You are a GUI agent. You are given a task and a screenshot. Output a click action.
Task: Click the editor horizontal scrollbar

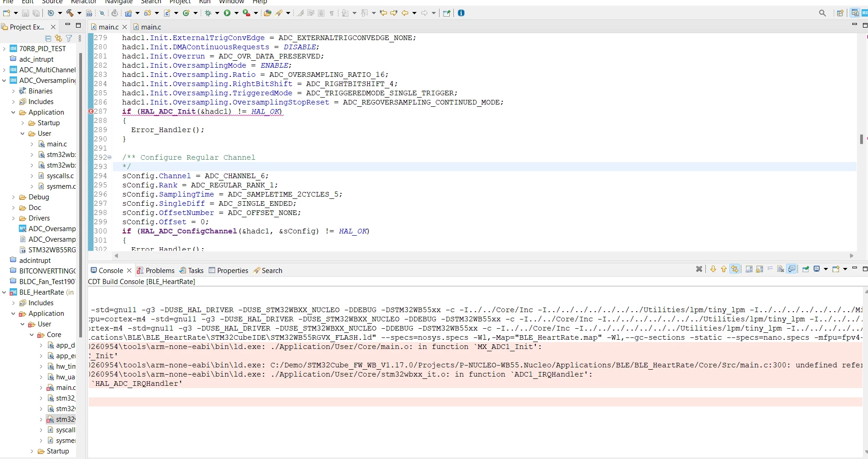[484, 256]
